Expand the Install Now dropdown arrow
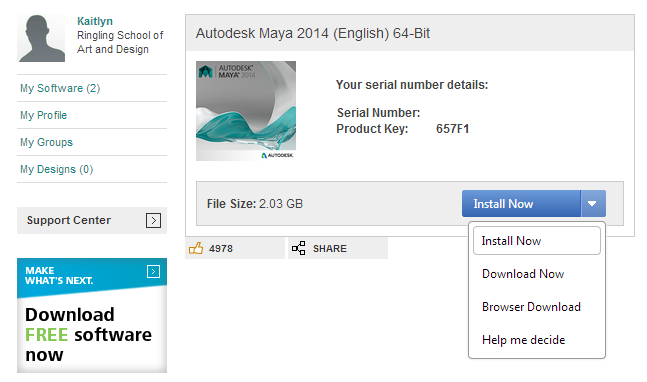Image resolution: width=647 pixels, height=382 pixels. point(593,204)
